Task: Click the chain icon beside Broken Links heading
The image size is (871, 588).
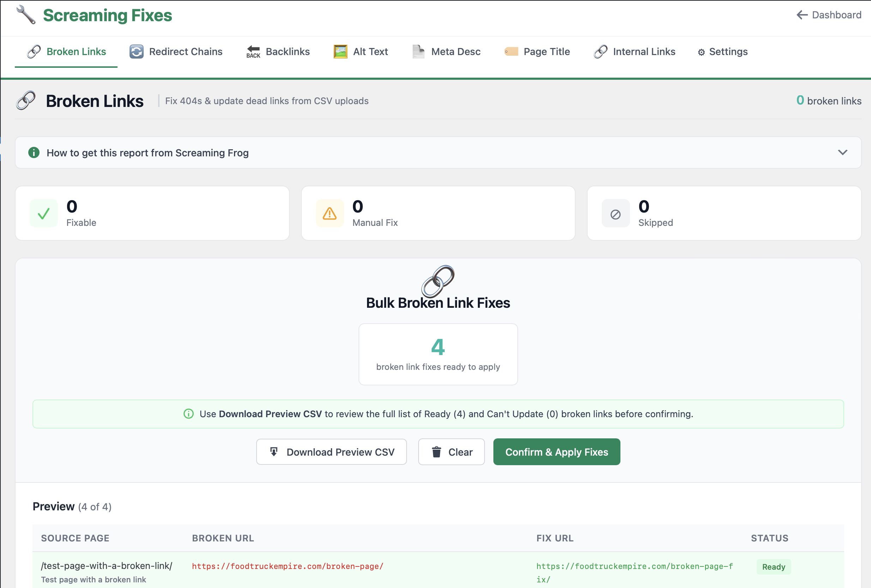Action: tap(25, 101)
